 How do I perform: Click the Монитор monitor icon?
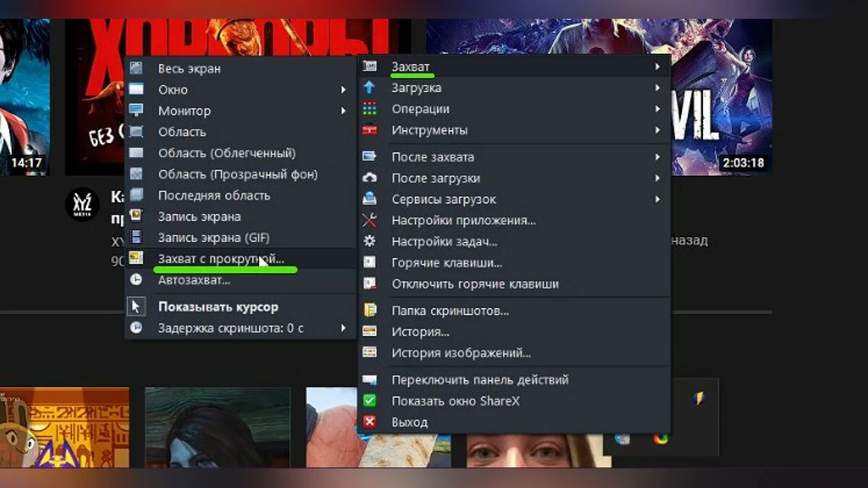click(x=136, y=111)
